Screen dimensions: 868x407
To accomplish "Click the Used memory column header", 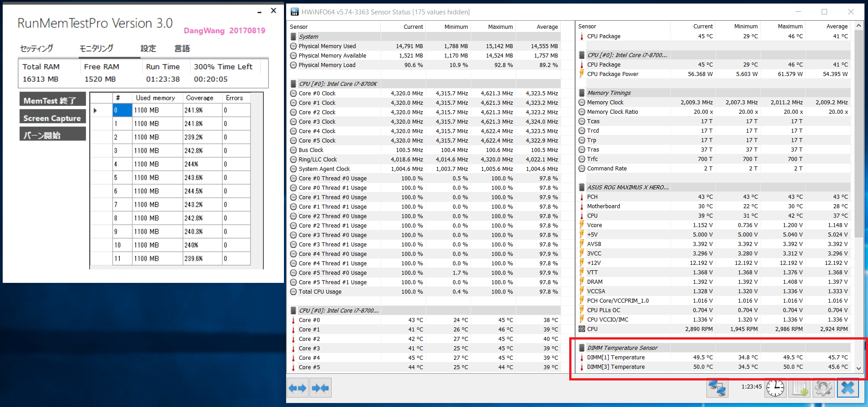I will (x=157, y=98).
